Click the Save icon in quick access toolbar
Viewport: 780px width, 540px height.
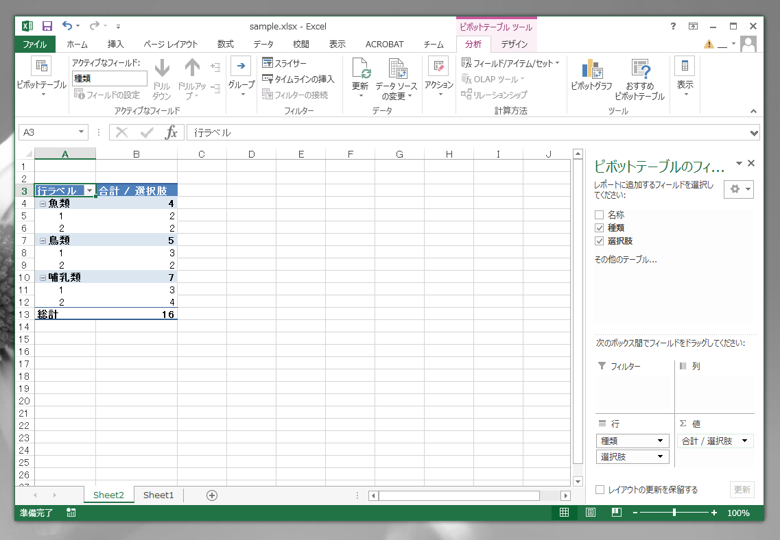47,26
